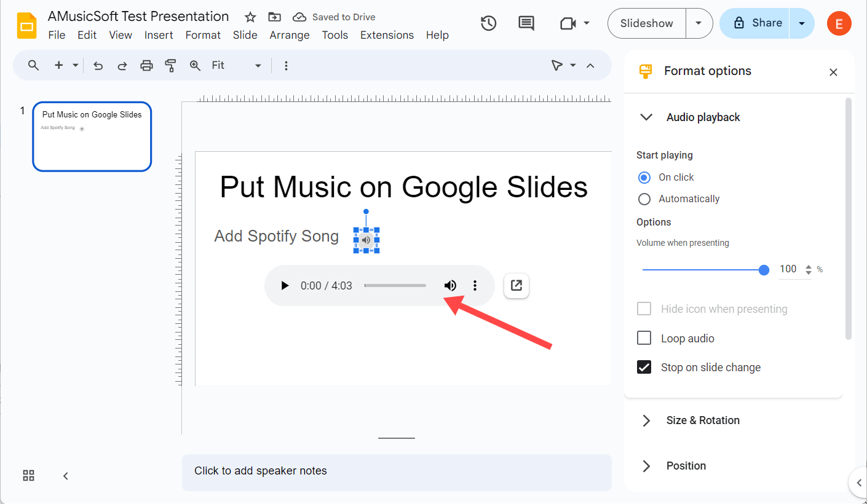This screenshot has width=867, height=504.
Task: Open the Arrange menu
Action: pos(290,35)
